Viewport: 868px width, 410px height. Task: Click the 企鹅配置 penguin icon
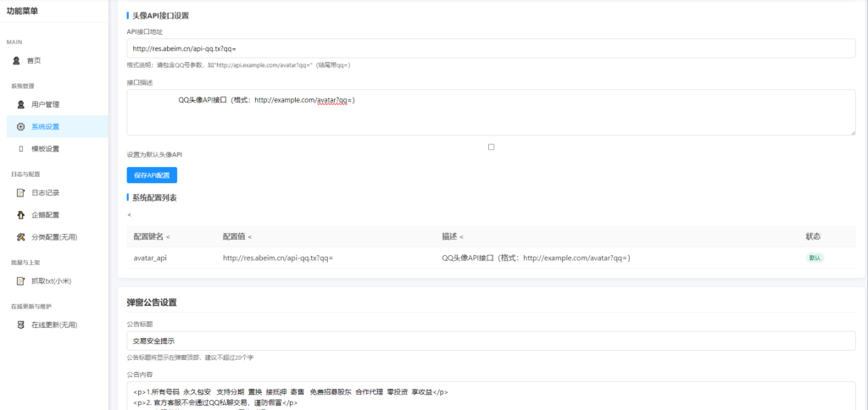click(20, 215)
